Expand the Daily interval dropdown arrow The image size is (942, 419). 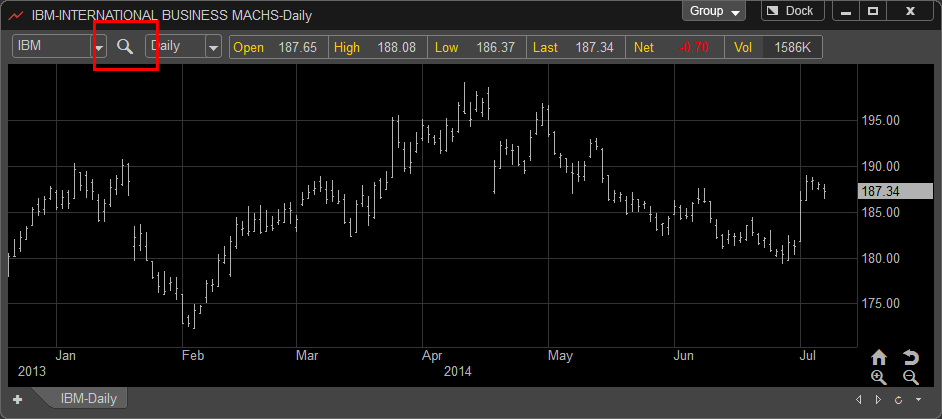coord(213,47)
